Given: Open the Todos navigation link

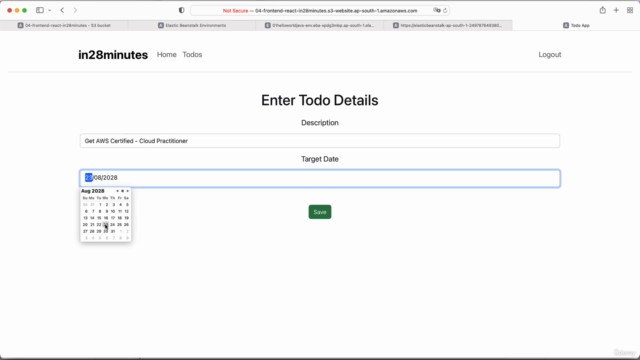Looking at the screenshot, I should tap(192, 55).
